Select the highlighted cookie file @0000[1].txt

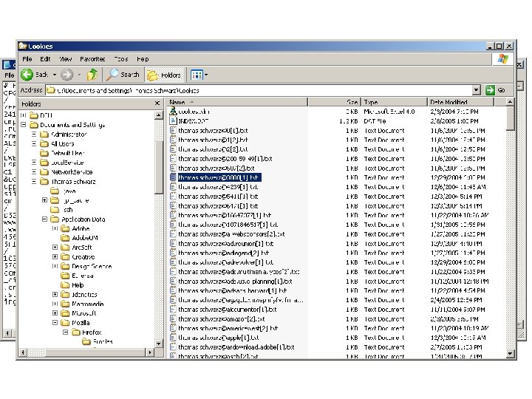coord(219,177)
